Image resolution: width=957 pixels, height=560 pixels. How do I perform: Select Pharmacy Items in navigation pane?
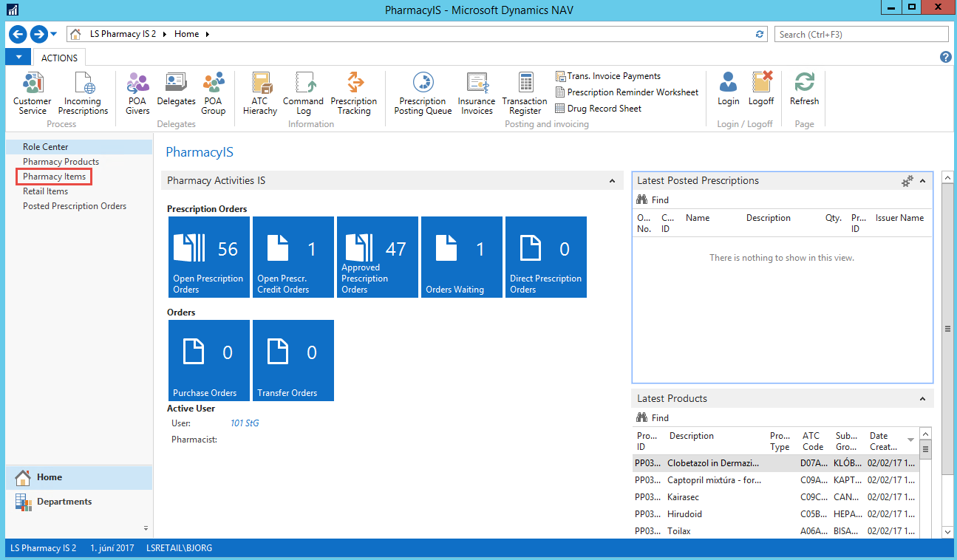click(54, 177)
